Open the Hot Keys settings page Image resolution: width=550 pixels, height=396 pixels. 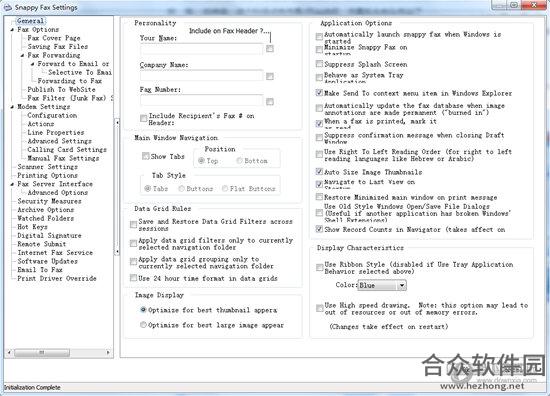pos(32,227)
